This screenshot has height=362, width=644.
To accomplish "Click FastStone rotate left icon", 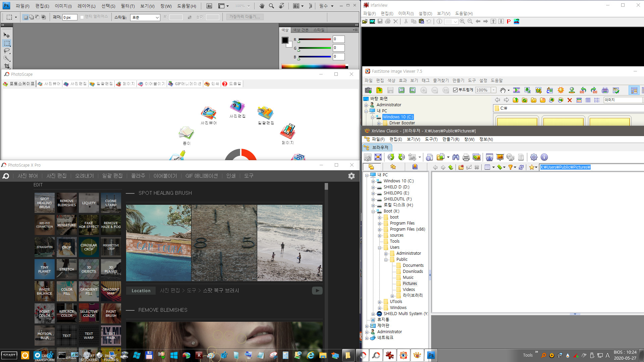I will pos(583,90).
